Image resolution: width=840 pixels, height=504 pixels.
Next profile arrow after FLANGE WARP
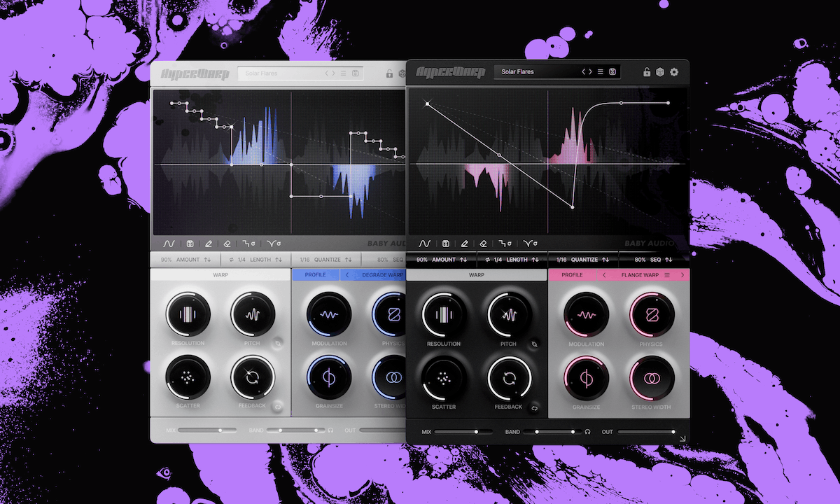682,275
